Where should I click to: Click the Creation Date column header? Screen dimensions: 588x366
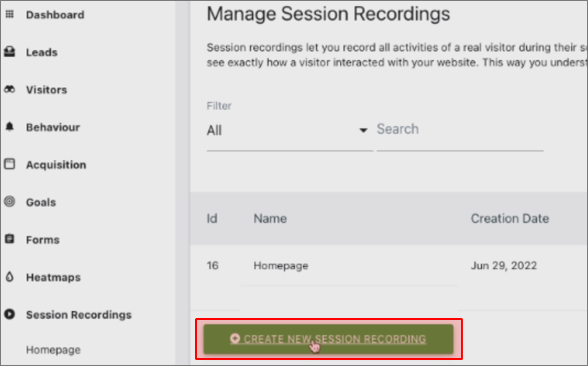coord(510,219)
